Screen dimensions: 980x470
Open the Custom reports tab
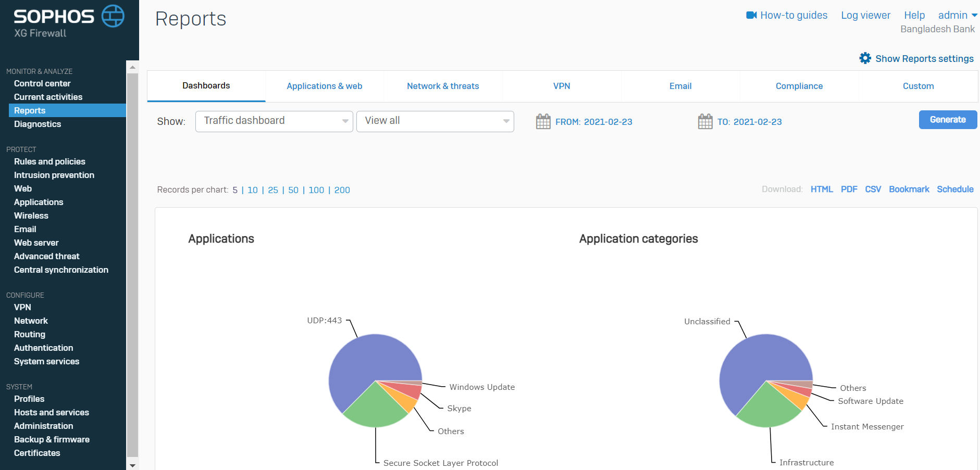[x=918, y=86]
